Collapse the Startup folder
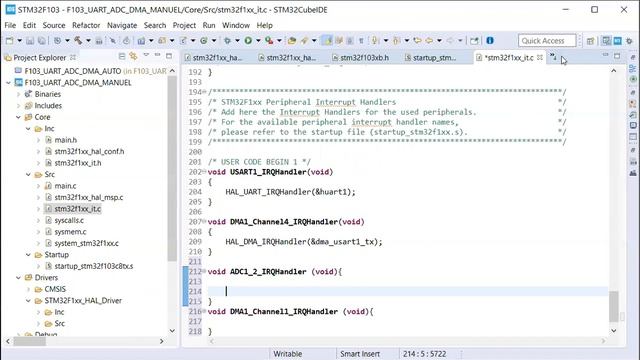The width and height of the screenshot is (640, 360). tap(28, 255)
